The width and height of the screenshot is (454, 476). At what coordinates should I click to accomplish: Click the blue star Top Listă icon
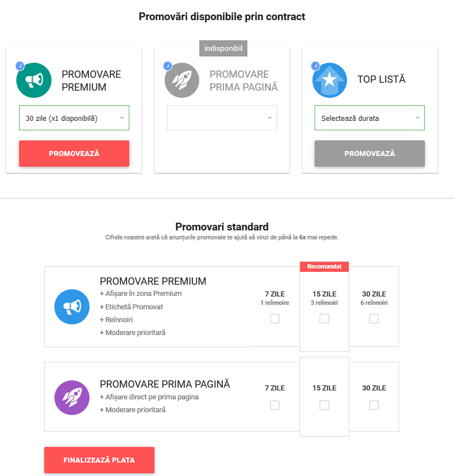[x=329, y=80]
